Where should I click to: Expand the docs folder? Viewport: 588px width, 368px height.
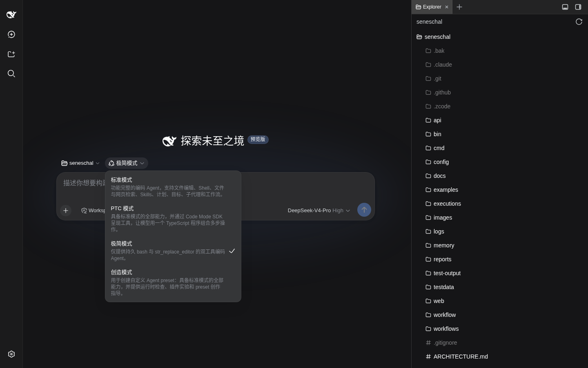tap(500, 176)
